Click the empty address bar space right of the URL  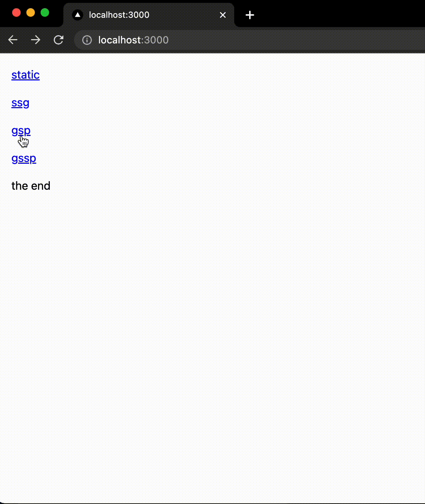(x=295, y=40)
